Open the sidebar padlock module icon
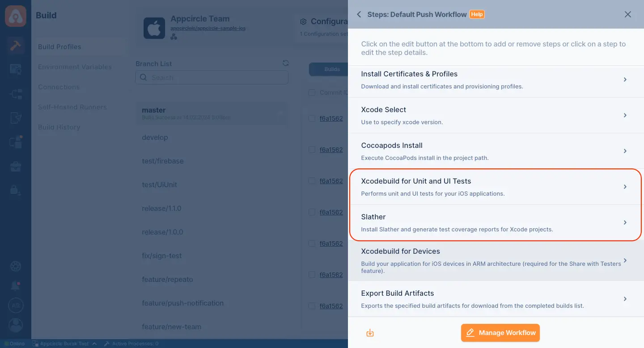 click(x=16, y=190)
